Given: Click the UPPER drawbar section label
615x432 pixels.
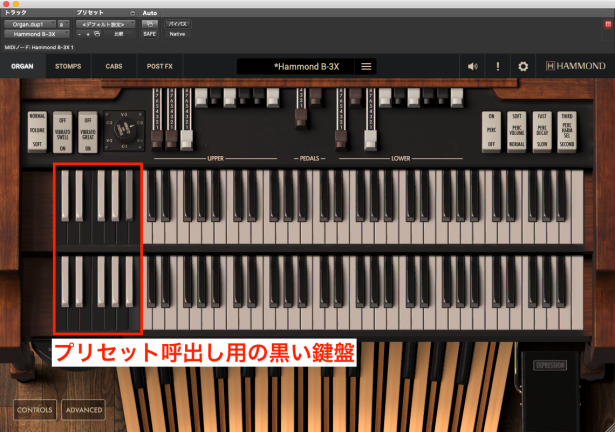Looking at the screenshot, I should tap(215, 159).
